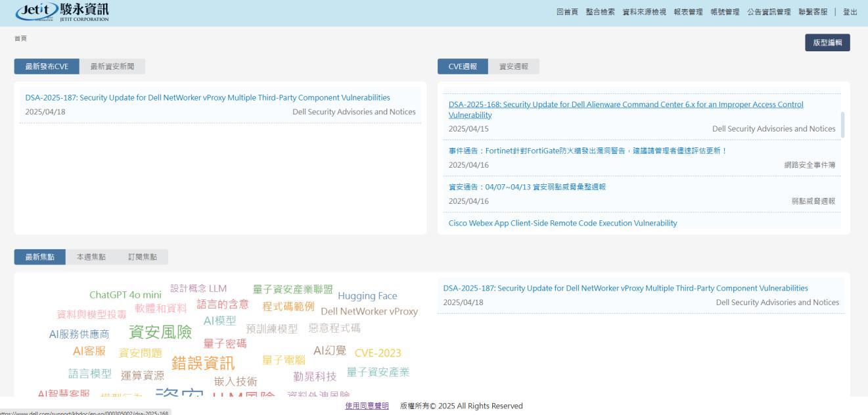
Task: Click 聯繫客服 in the top navigation
Action: (x=813, y=12)
